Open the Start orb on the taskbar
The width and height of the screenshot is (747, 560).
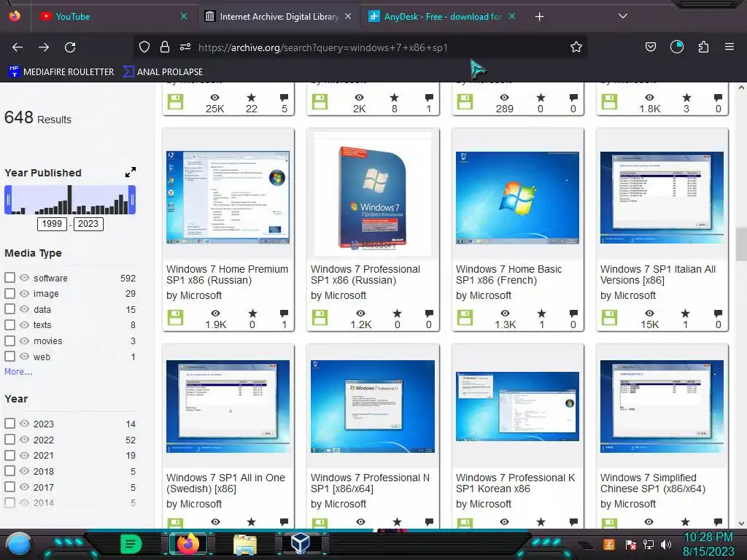pyautogui.click(x=19, y=544)
